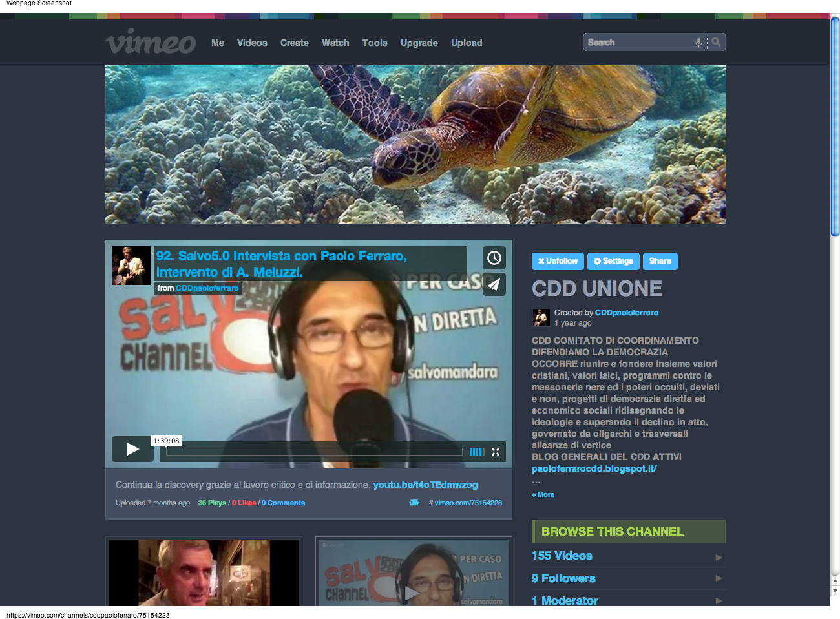The width and height of the screenshot is (840, 619).
Task: Open channel Settings button
Action: [613, 261]
